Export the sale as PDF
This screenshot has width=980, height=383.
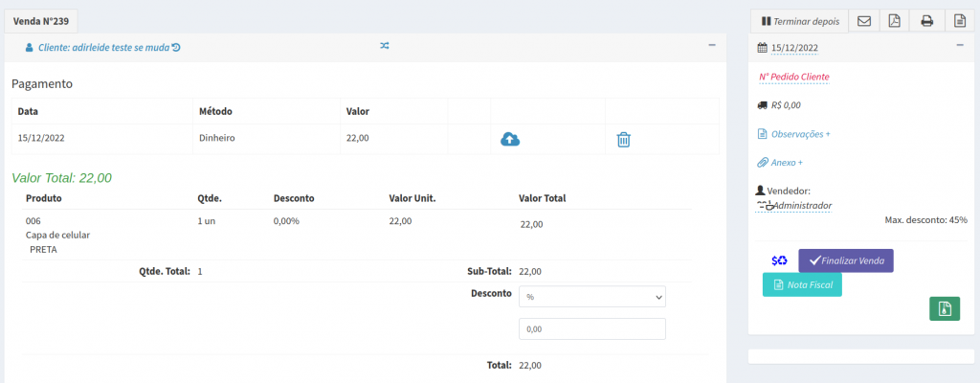(894, 21)
